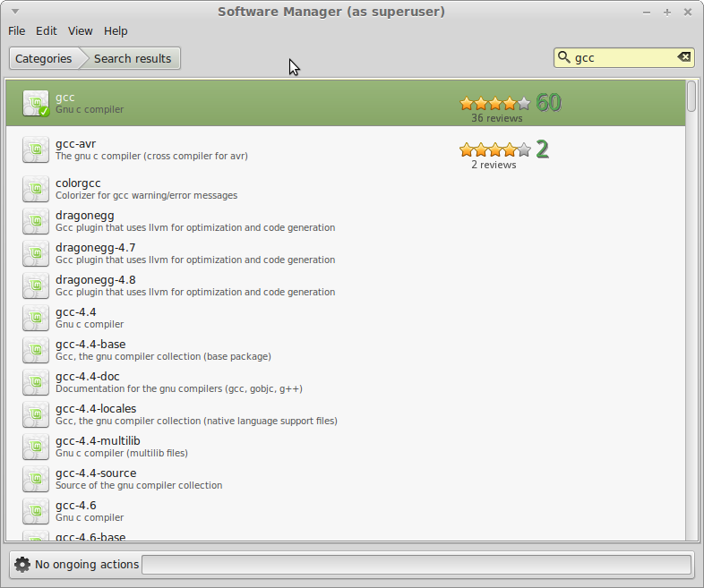Select the gcc-4.4-base package entry
Screen dimensions: 704x588
coord(345,350)
